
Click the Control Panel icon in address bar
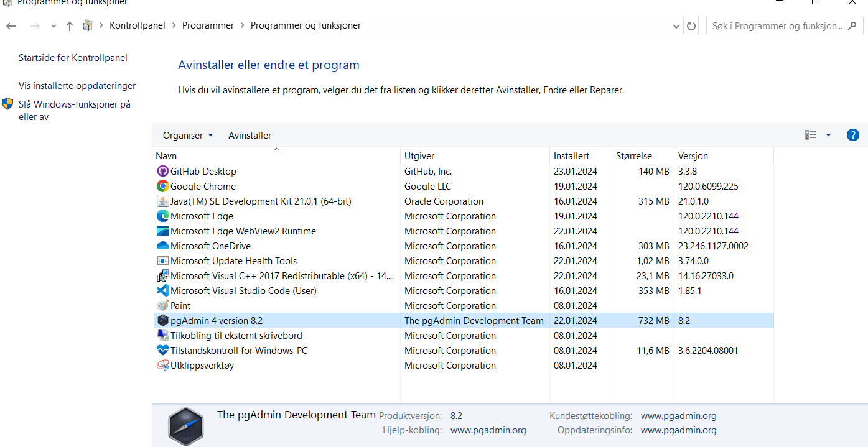[x=88, y=25]
